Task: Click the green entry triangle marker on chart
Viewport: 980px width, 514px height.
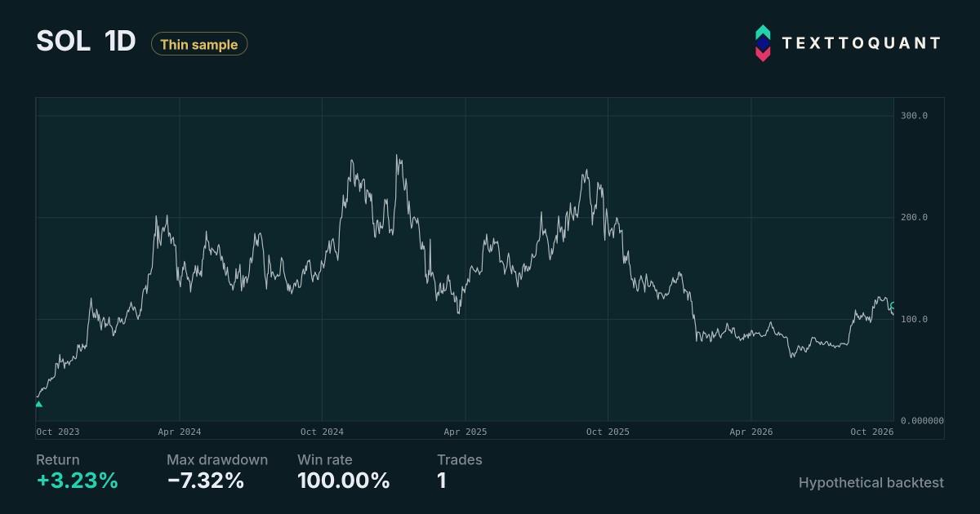Action: [38, 403]
